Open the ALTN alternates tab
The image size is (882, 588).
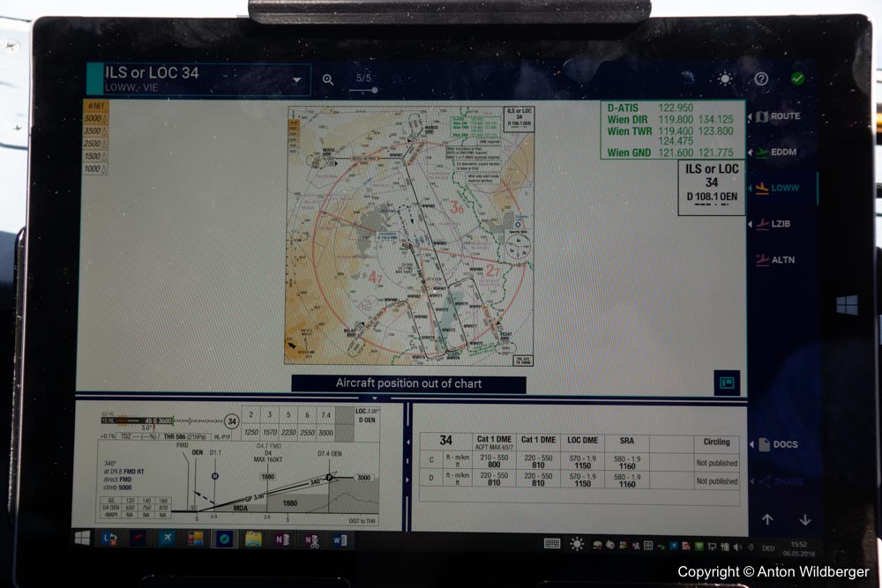(x=775, y=260)
